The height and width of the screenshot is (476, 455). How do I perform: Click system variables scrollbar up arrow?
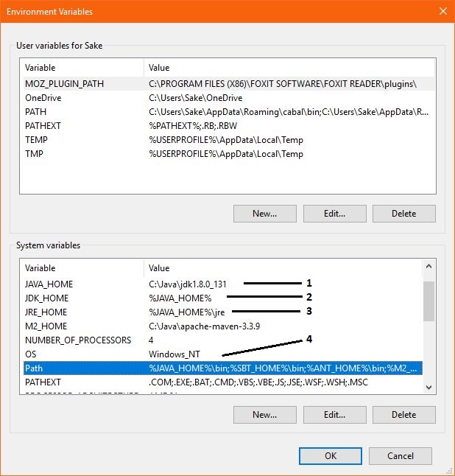(x=428, y=267)
